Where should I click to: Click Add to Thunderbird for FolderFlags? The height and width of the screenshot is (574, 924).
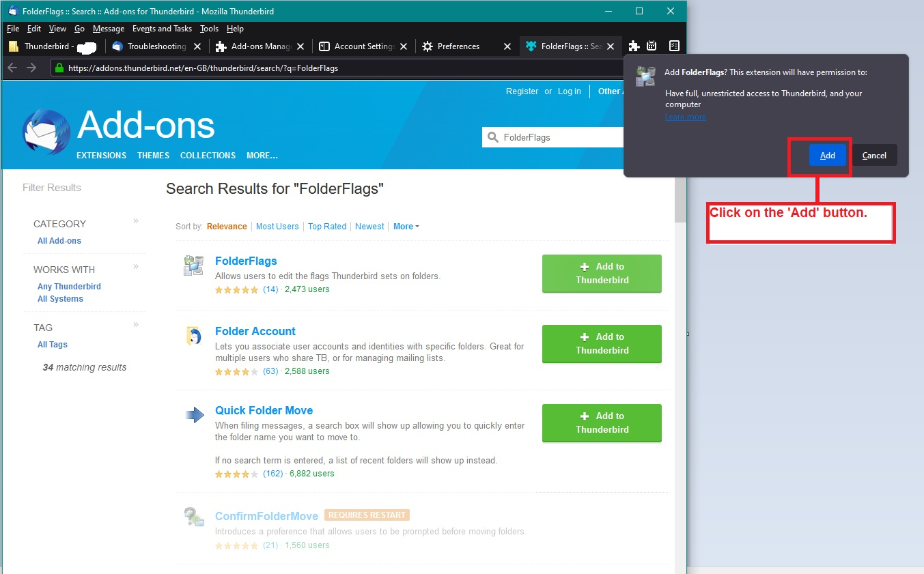click(602, 273)
